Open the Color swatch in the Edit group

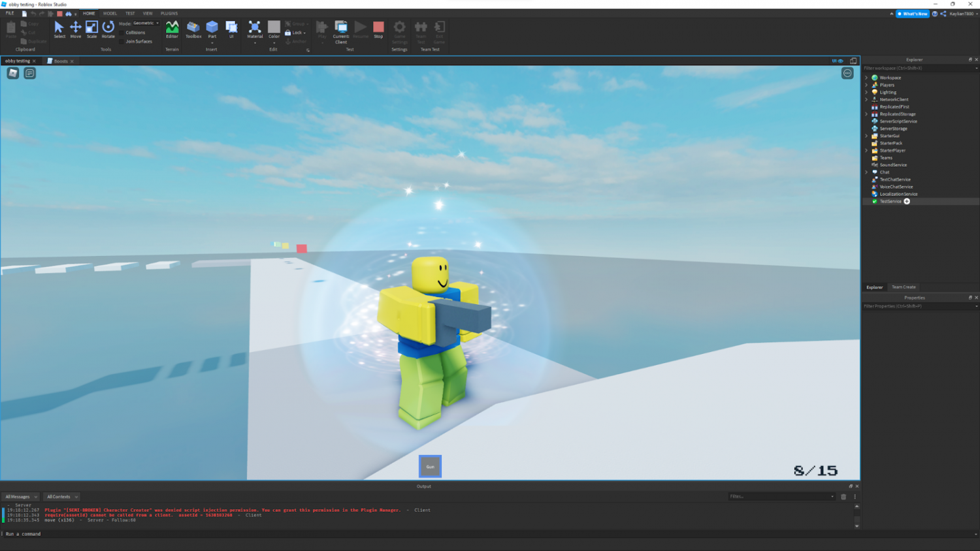tap(274, 29)
